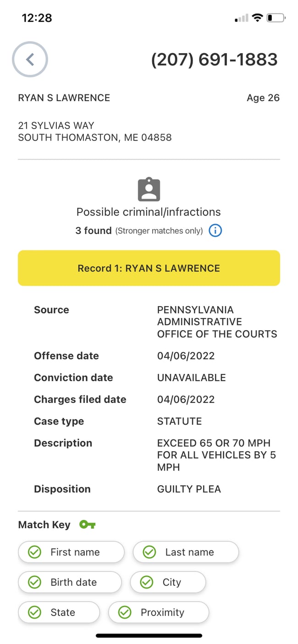Tap the 3 found results text
298x644 pixels.
point(94,231)
